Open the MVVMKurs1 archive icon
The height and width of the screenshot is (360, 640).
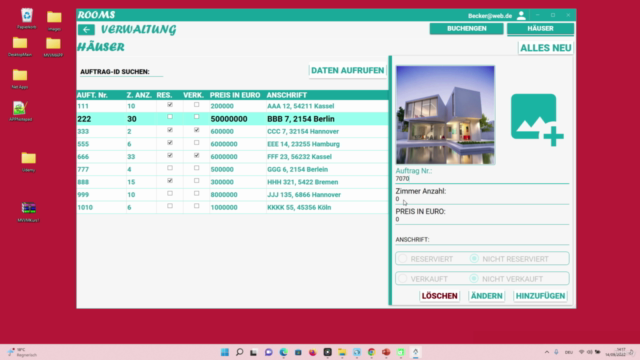(x=28, y=211)
